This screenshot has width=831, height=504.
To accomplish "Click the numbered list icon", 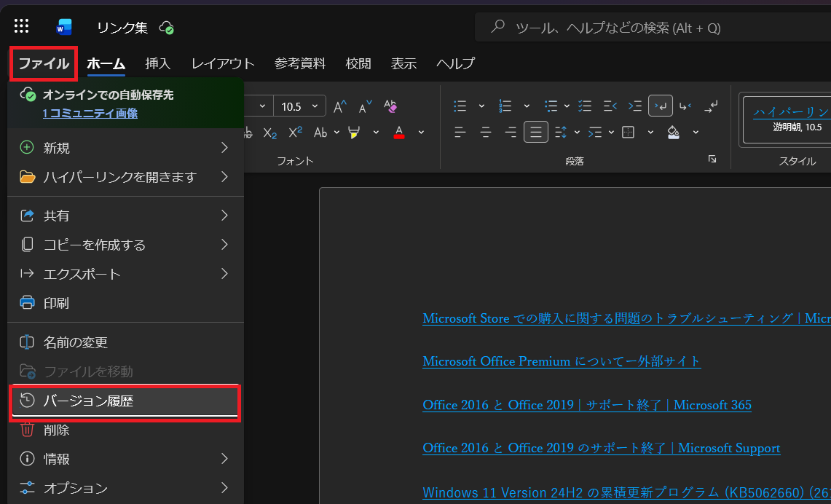I will [x=505, y=106].
